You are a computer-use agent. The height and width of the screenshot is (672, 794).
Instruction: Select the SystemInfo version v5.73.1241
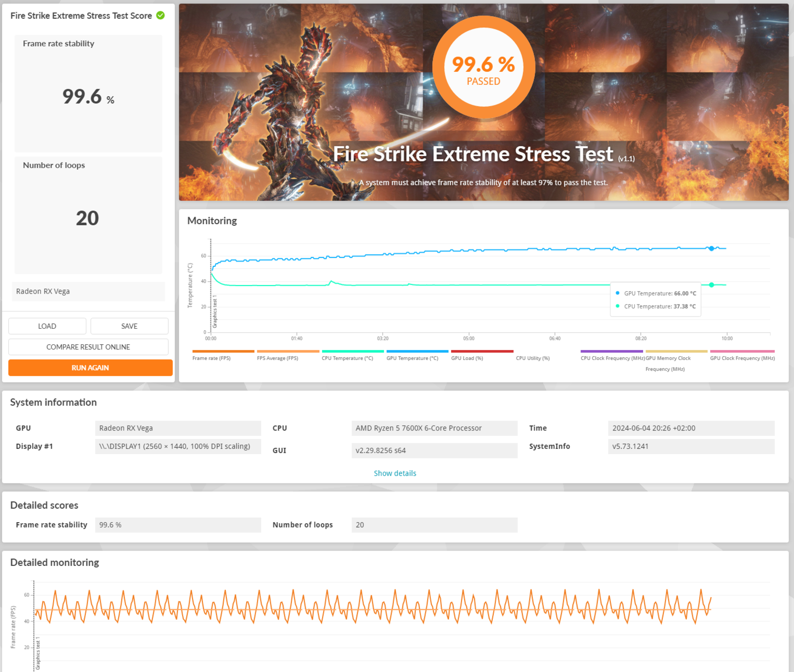(x=691, y=446)
